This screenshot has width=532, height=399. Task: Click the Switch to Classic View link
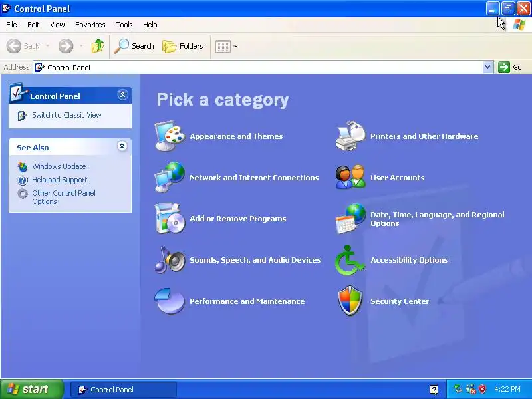point(67,115)
